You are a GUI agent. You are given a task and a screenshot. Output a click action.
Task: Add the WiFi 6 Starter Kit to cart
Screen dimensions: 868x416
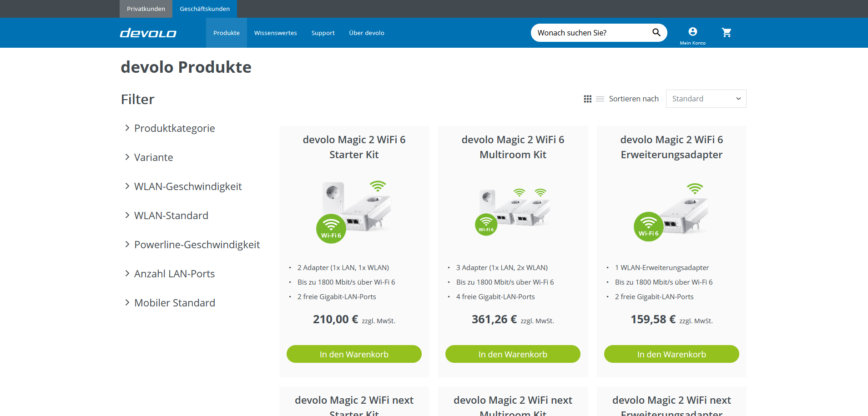pos(354,354)
